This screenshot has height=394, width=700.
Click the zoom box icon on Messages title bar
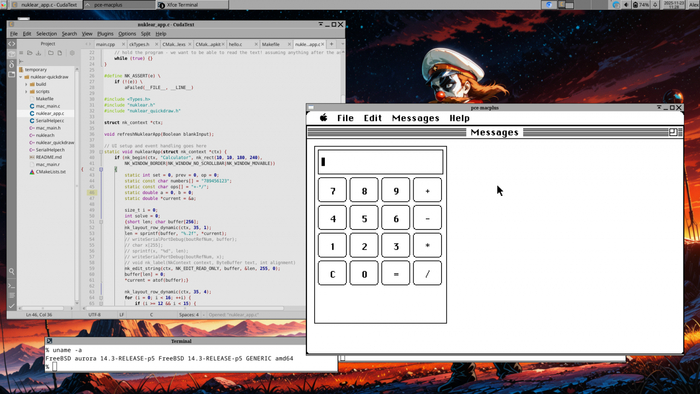[673, 132]
